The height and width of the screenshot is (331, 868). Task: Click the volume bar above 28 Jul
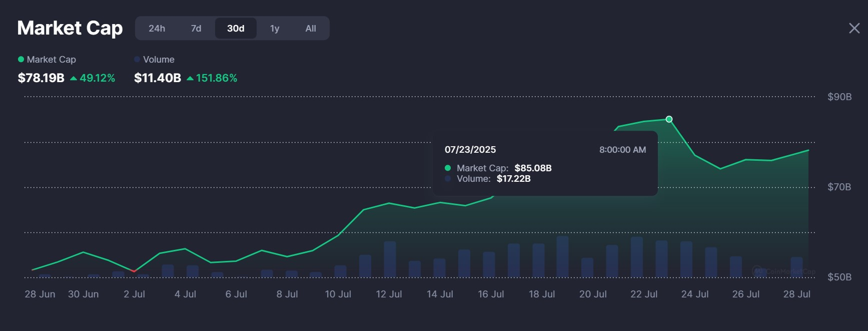click(796, 266)
